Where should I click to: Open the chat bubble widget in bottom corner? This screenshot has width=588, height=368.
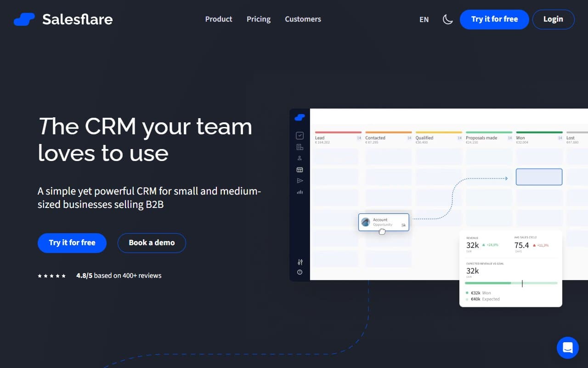568,348
